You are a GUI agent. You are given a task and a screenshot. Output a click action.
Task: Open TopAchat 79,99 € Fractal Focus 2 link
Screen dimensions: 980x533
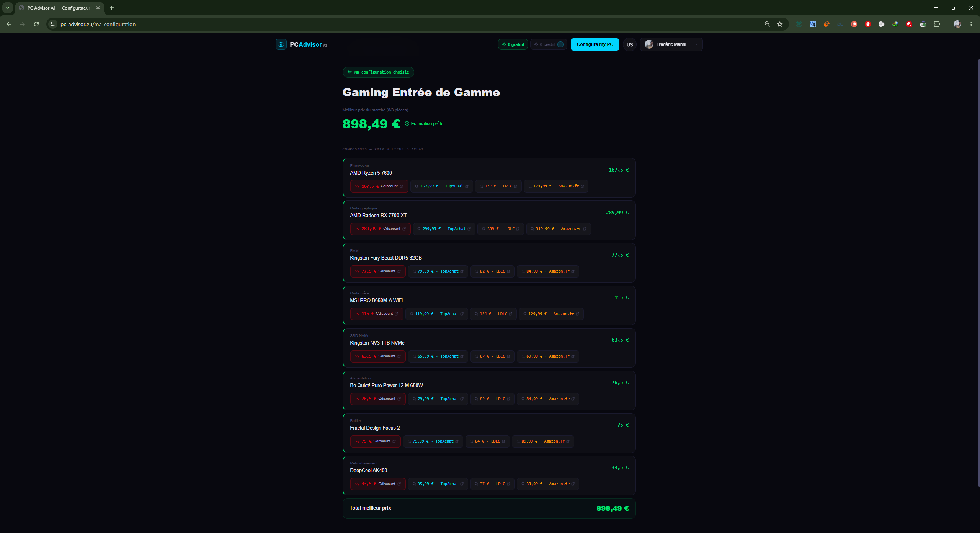pyautogui.click(x=433, y=441)
